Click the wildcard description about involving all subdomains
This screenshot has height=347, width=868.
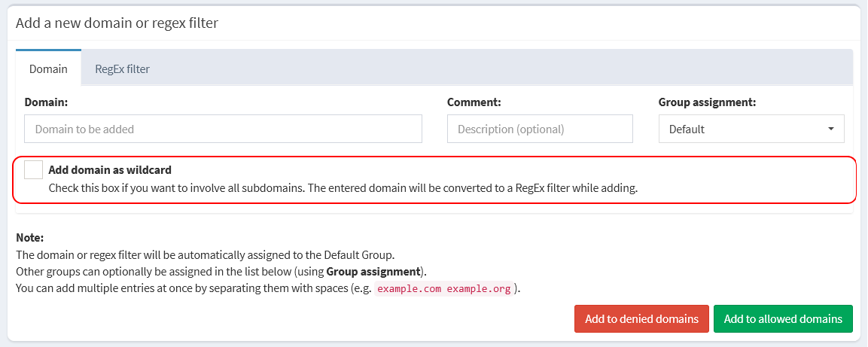pos(343,188)
